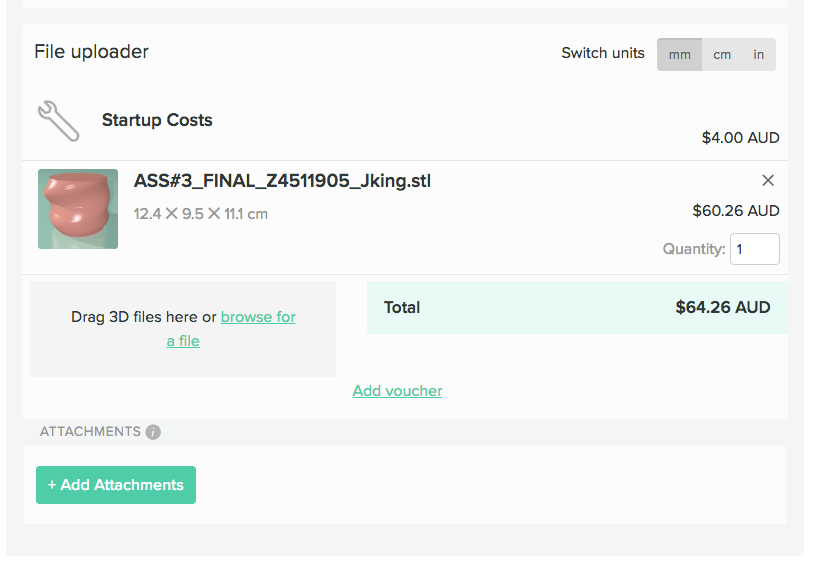This screenshot has width=814, height=562.
Task: Click the 'browse for a file' link
Action: tap(257, 317)
